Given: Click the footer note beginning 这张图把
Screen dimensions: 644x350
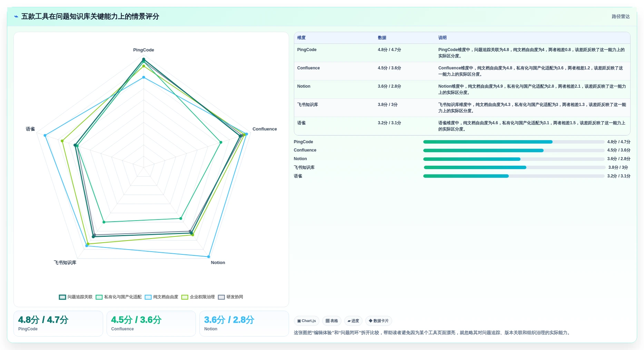Looking at the screenshot, I should [x=433, y=333].
